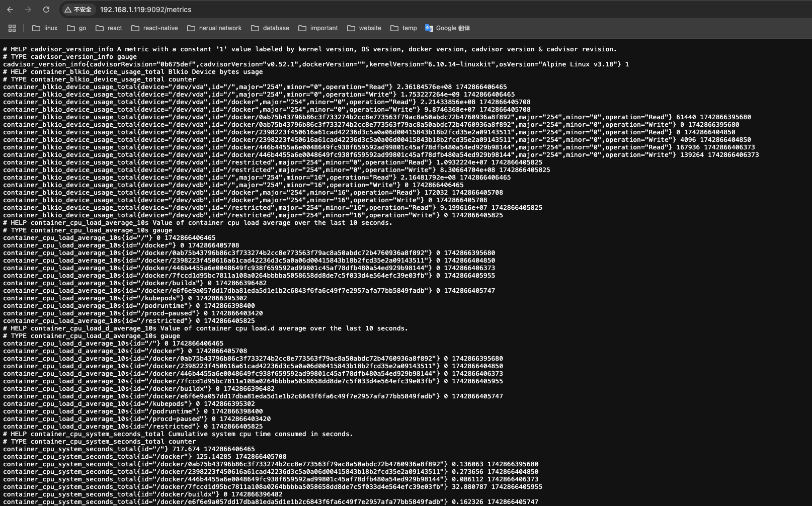Click '# HELP container_cpu_system_seconds_total' line
The image size is (812, 506).
178,434
